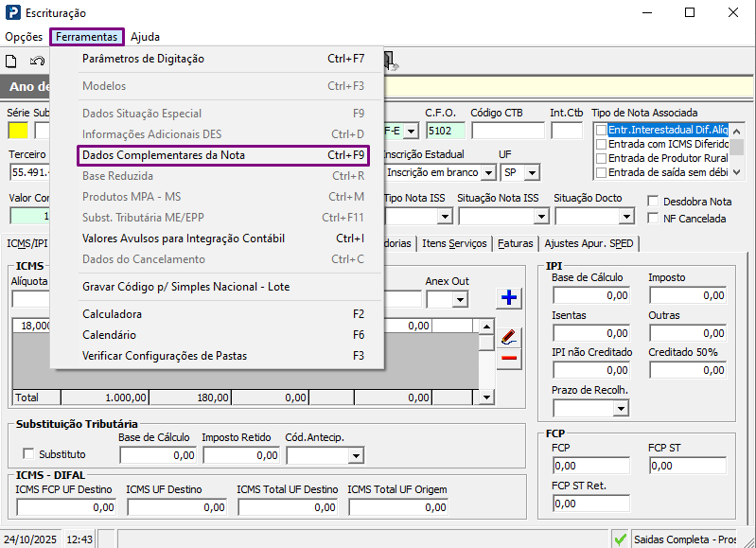Image resolution: width=756 pixels, height=548 pixels.
Task: Click the red minus remove line icon
Action: (509, 358)
